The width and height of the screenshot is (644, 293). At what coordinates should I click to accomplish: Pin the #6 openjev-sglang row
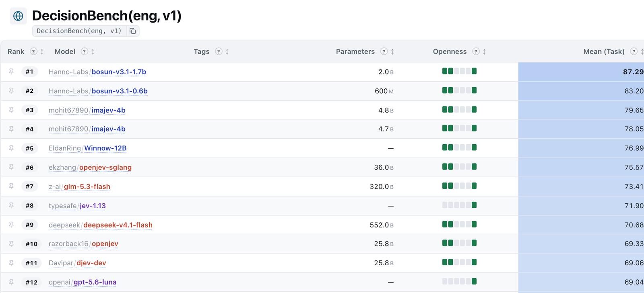[11, 167]
